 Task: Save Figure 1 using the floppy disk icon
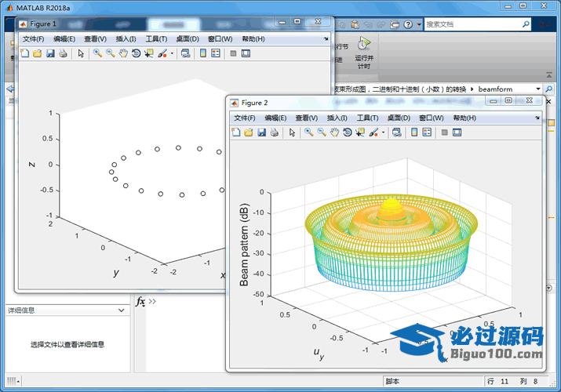[x=50, y=53]
